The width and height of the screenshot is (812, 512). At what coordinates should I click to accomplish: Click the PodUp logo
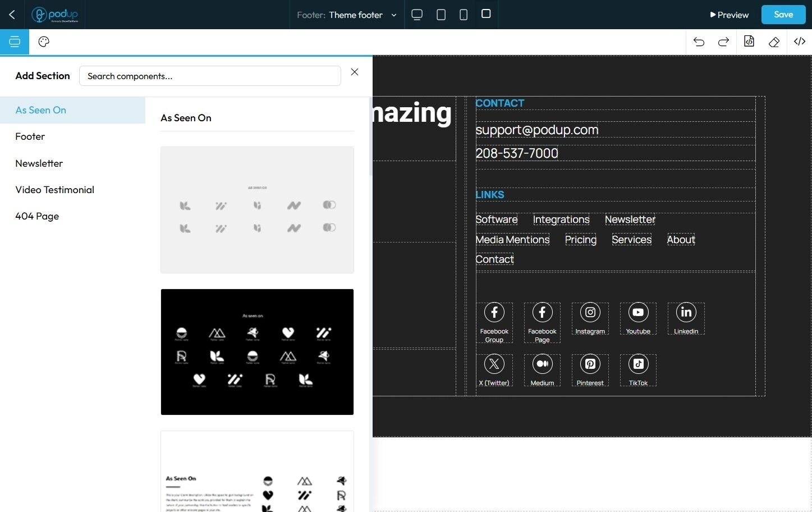(55, 15)
